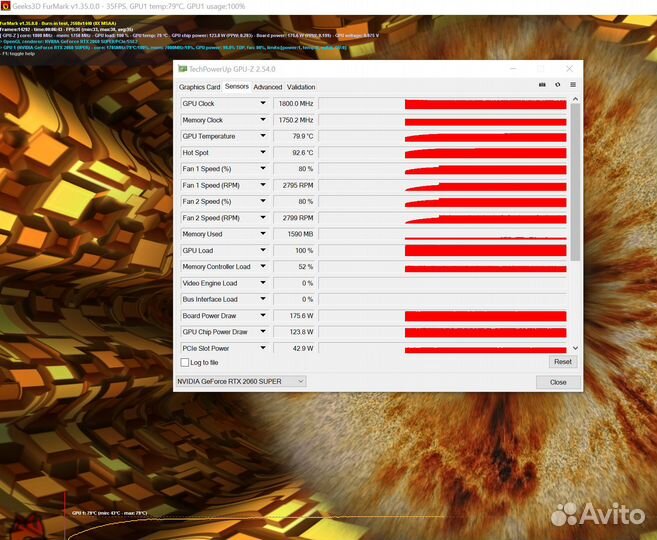This screenshot has height=540, width=657.
Task: Open the Fan 1 Speed (%) dropdown
Action: 263,168
